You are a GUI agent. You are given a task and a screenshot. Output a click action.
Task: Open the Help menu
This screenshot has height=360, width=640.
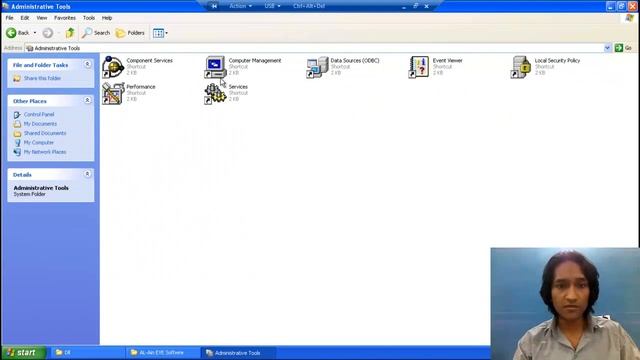coord(107,18)
